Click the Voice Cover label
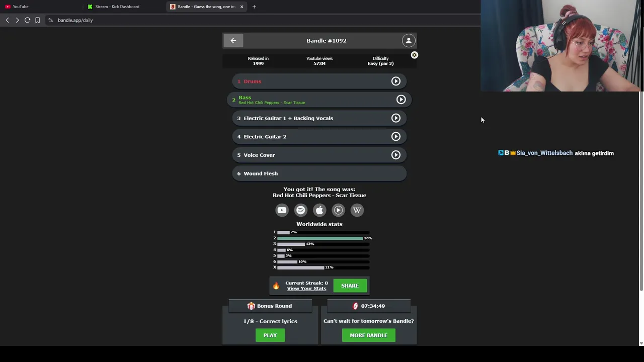 pos(259,155)
